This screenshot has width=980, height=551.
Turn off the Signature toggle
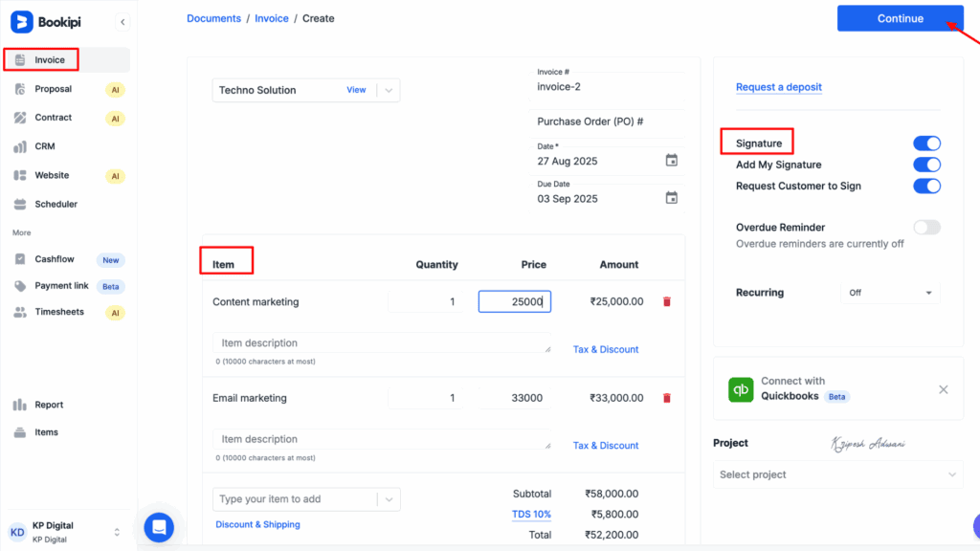(x=926, y=143)
